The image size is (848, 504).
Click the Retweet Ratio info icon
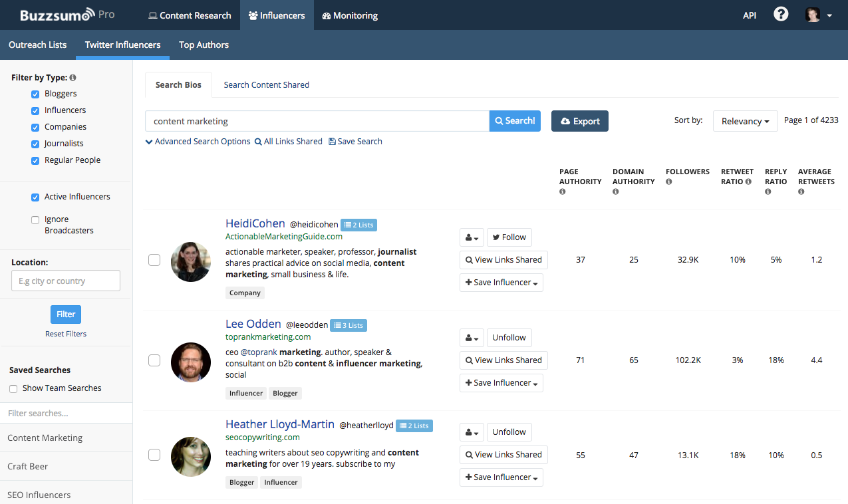(x=749, y=182)
